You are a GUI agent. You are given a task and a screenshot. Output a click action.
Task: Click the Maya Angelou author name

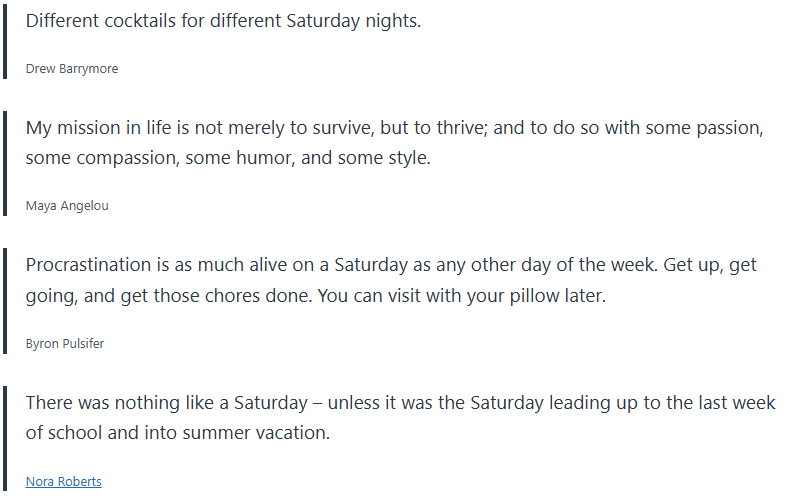[67, 206]
